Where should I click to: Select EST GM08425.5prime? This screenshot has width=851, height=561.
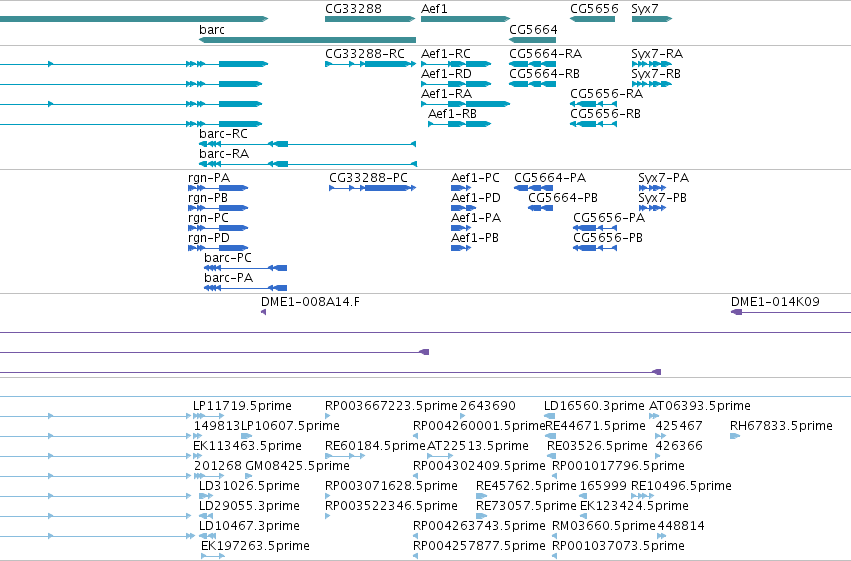(x=249, y=477)
